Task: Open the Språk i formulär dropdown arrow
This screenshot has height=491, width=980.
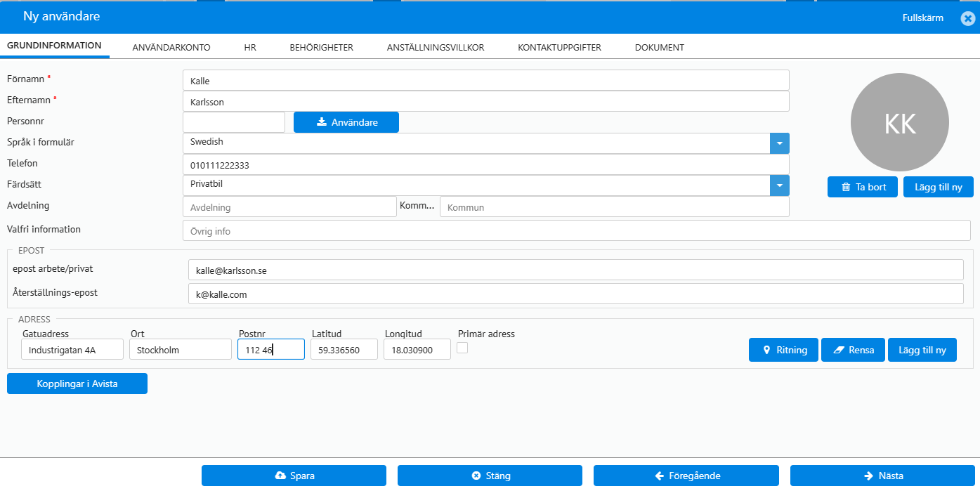Action: coord(779,143)
